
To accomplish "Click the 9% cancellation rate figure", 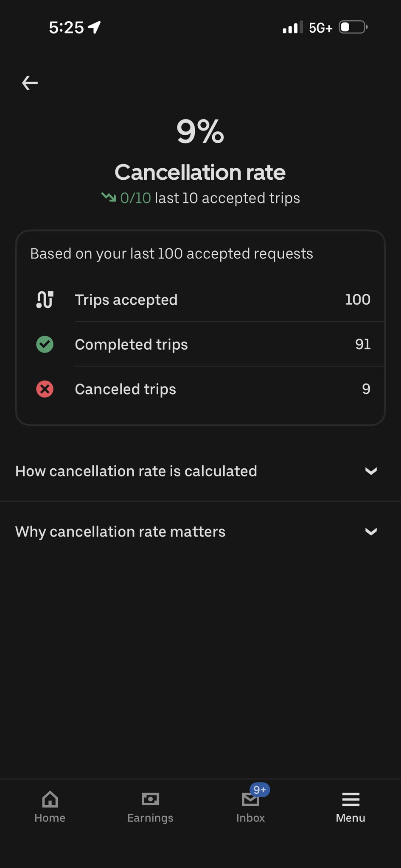I will point(200,131).
